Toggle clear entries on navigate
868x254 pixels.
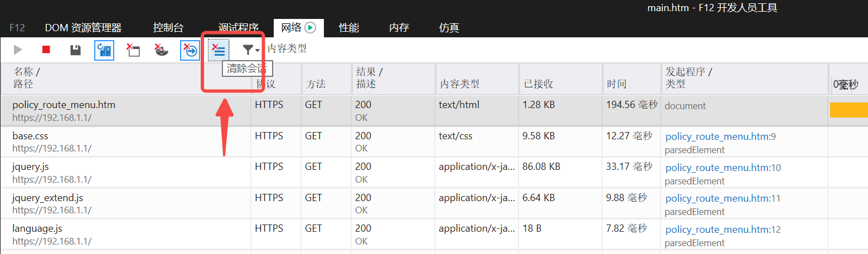click(190, 50)
